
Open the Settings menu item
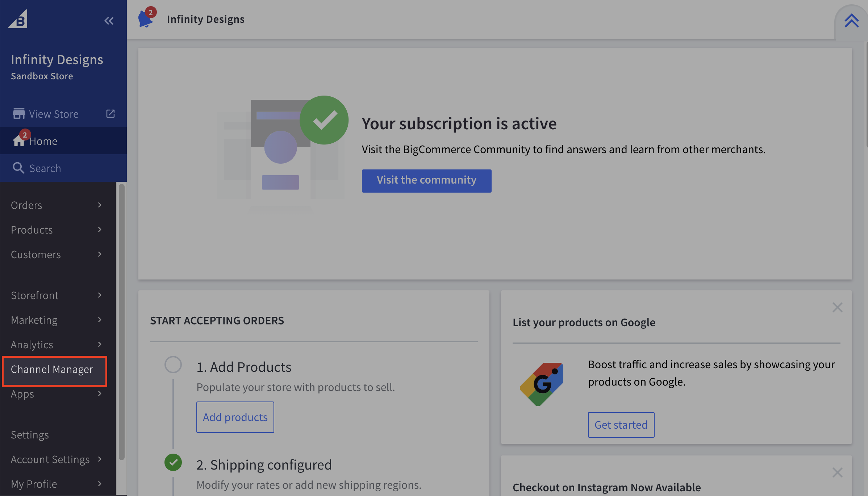(x=30, y=434)
